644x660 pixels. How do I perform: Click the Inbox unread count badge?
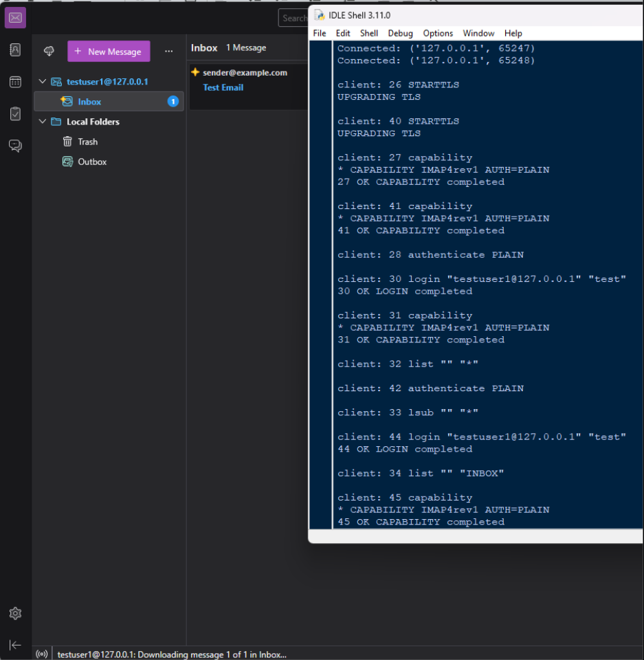pyautogui.click(x=173, y=102)
